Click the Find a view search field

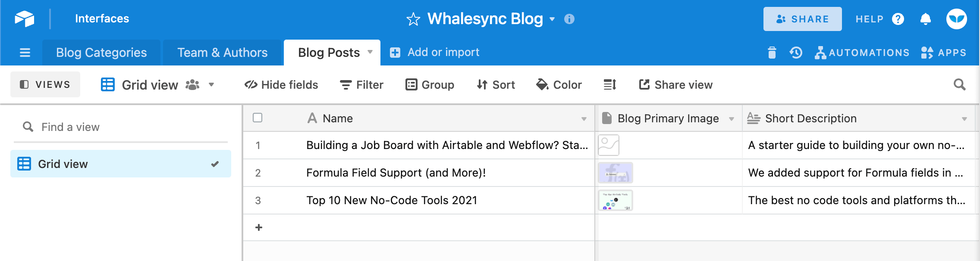[x=121, y=127]
